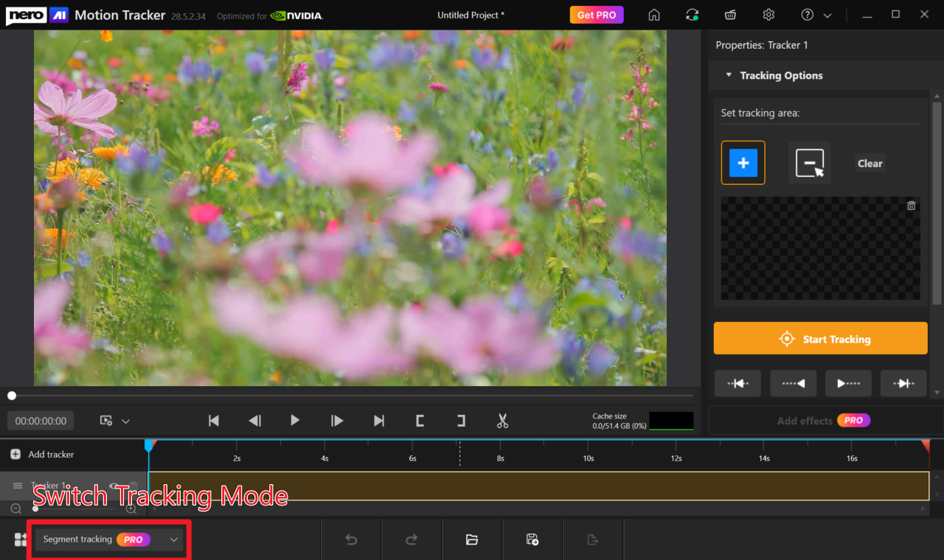The height and width of the screenshot is (560, 944).
Task: Delete the tracking area preview with trash icon
Action: pyautogui.click(x=911, y=206)
